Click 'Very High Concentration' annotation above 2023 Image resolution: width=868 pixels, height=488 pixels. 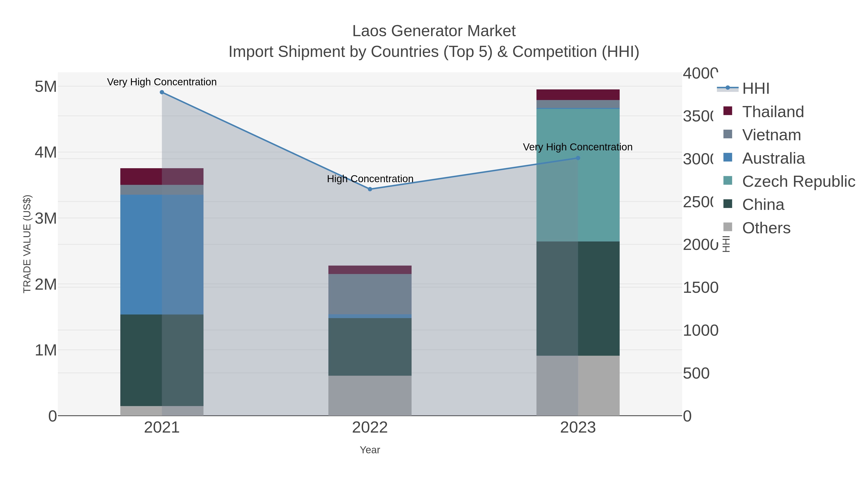[578, 147]
